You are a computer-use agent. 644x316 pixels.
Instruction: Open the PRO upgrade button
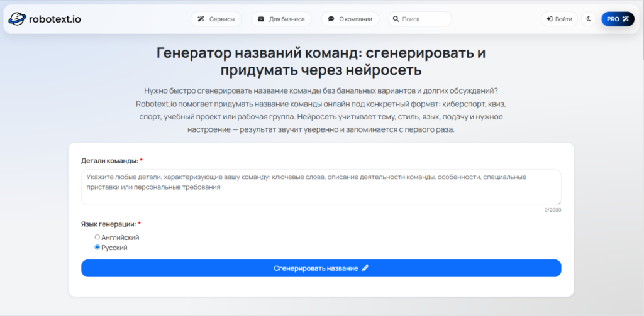pyautogui.click(x=618, y=19)
